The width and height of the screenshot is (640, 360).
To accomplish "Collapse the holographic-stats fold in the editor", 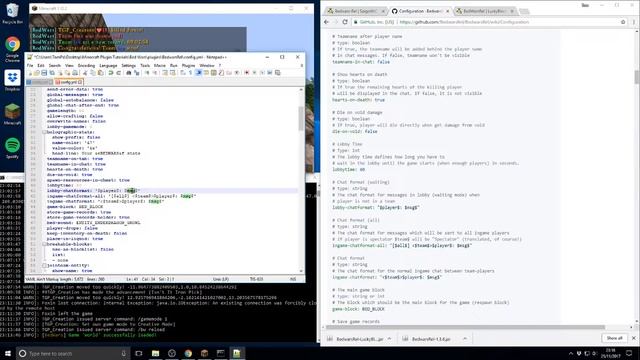I will (x=44, y=132).
